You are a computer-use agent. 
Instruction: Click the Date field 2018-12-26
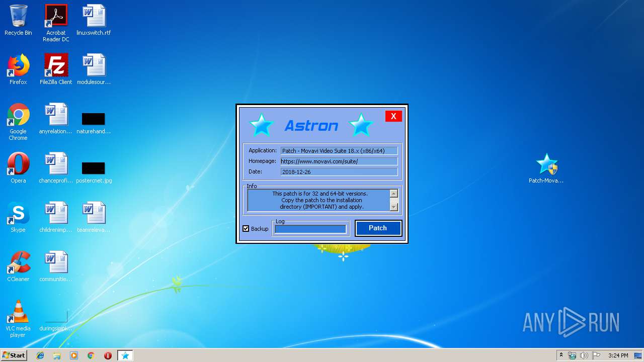[339, 172]
